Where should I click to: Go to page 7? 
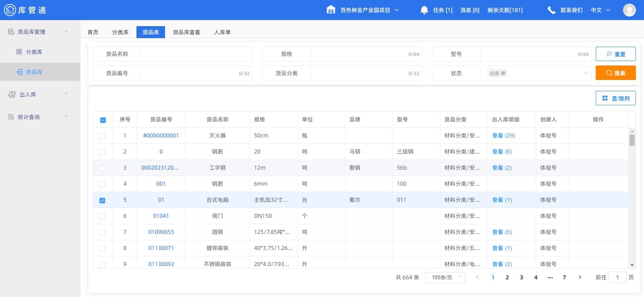[x=564, y=277]
